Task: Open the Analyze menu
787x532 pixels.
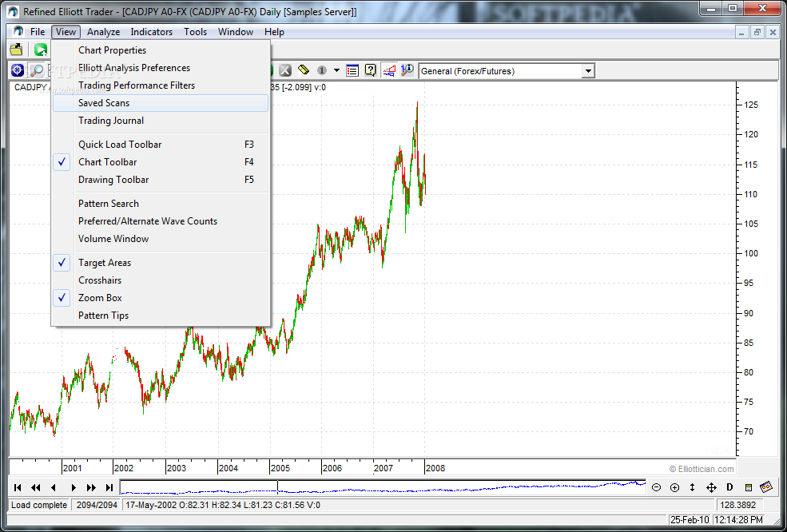Action: [x=103, y=32]
